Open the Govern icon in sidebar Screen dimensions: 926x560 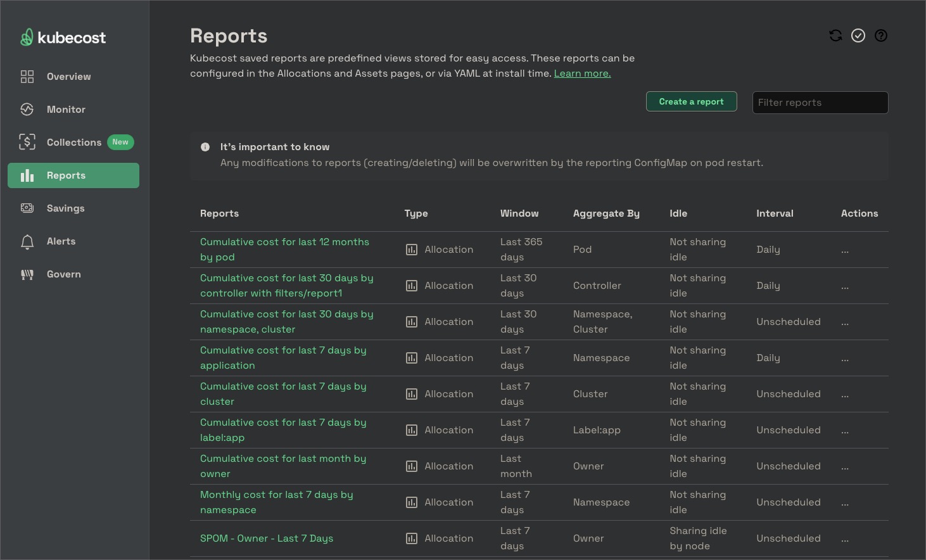click(27, 274)
